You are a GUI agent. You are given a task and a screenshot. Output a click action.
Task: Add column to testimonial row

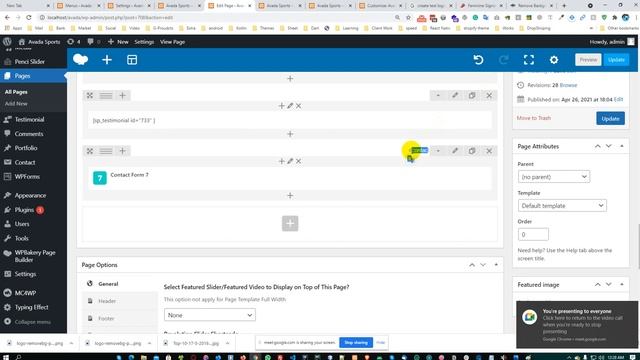122,95
